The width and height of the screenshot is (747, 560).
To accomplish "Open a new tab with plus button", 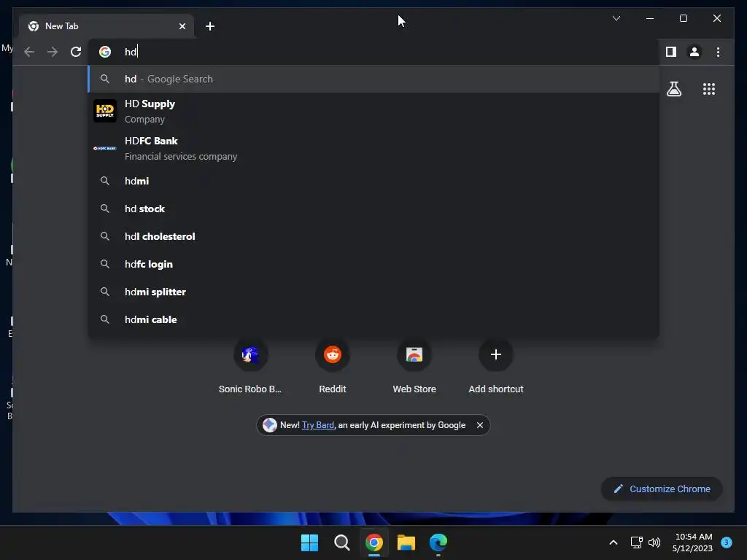I will [210, 26].
